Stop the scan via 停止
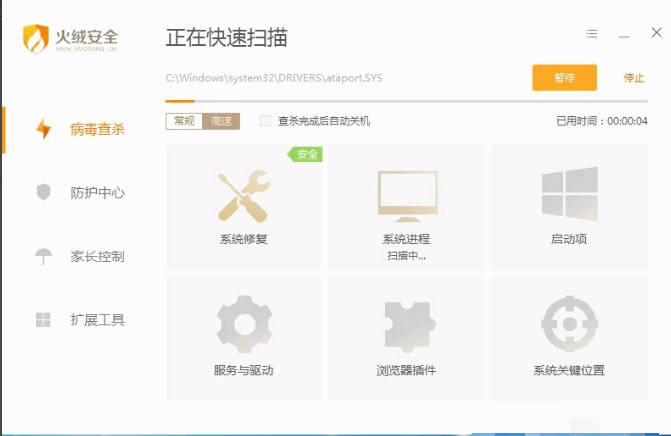The height and width of the screenshot is (436, 671). (634, 78)
